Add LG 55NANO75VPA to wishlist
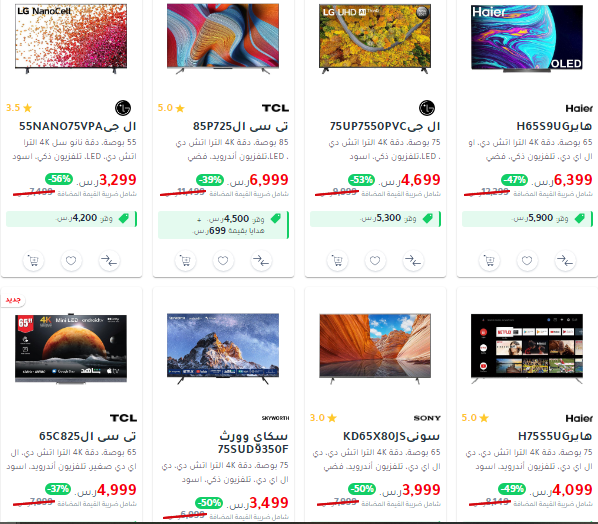The height and width of the screenshot is (524, 598). click(71, 261)
